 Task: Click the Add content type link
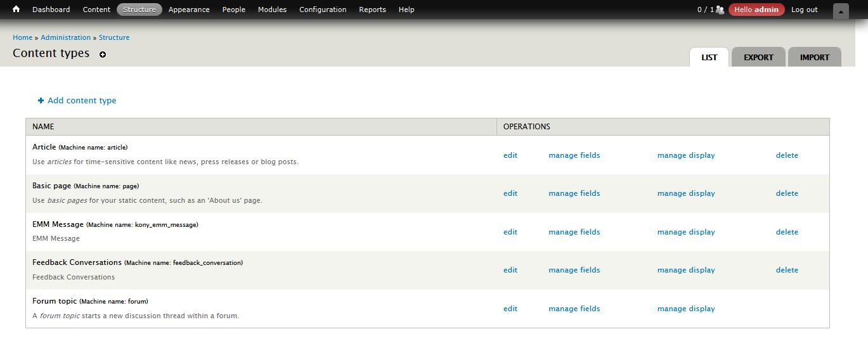(x=81, y=100)
